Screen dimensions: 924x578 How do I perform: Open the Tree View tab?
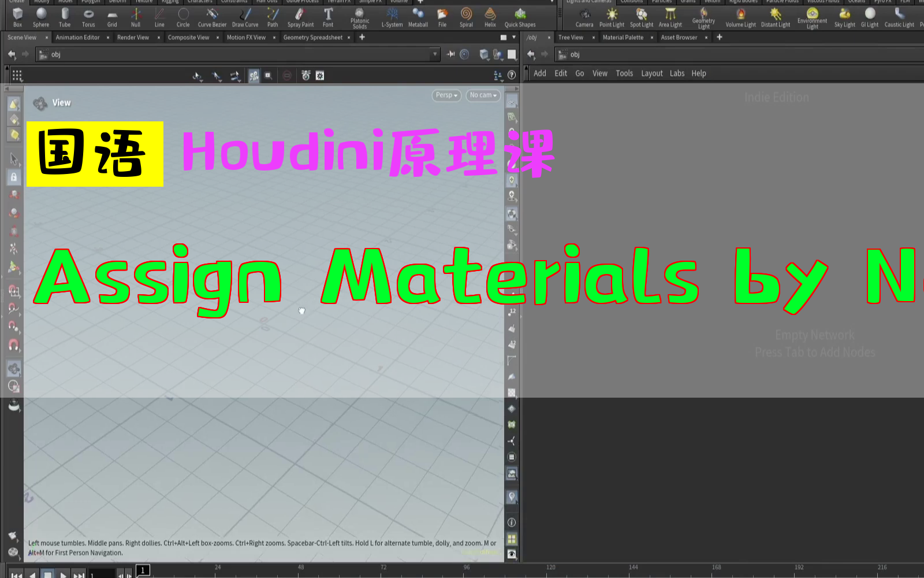(x=571, y=38)
